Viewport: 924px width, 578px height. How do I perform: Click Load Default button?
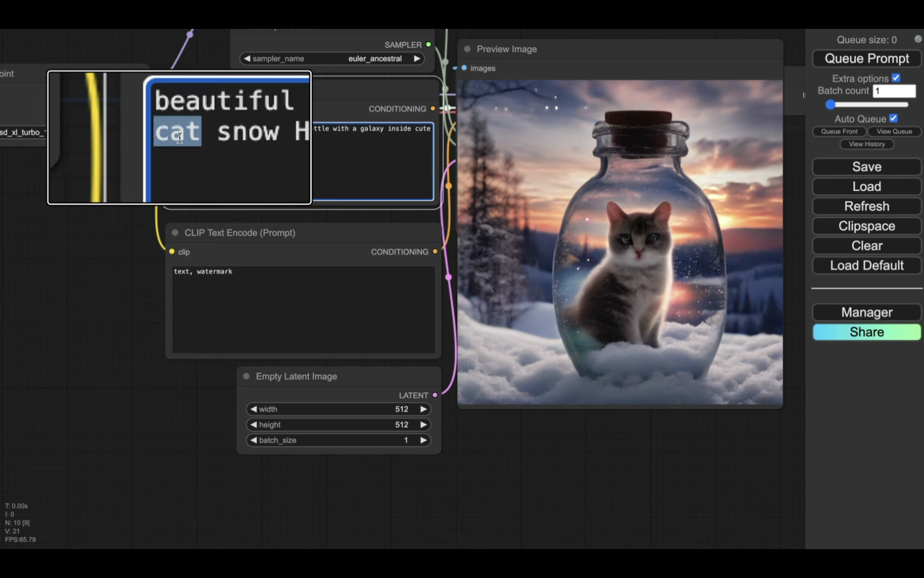click(x=867, y=266)
